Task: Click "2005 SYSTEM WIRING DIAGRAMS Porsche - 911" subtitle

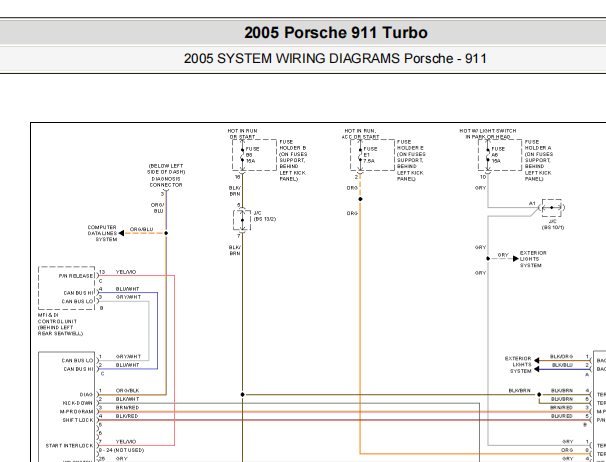Action: tap(335, 58)
